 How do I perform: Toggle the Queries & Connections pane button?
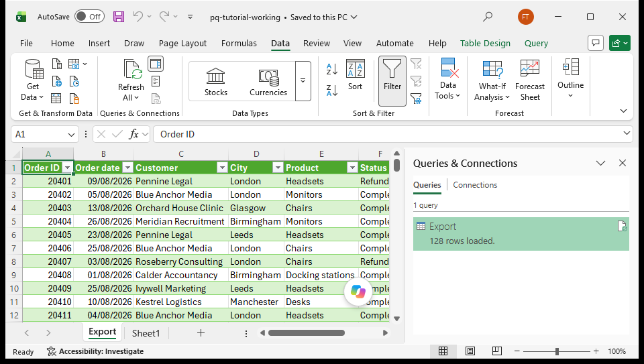pos(156,64)
